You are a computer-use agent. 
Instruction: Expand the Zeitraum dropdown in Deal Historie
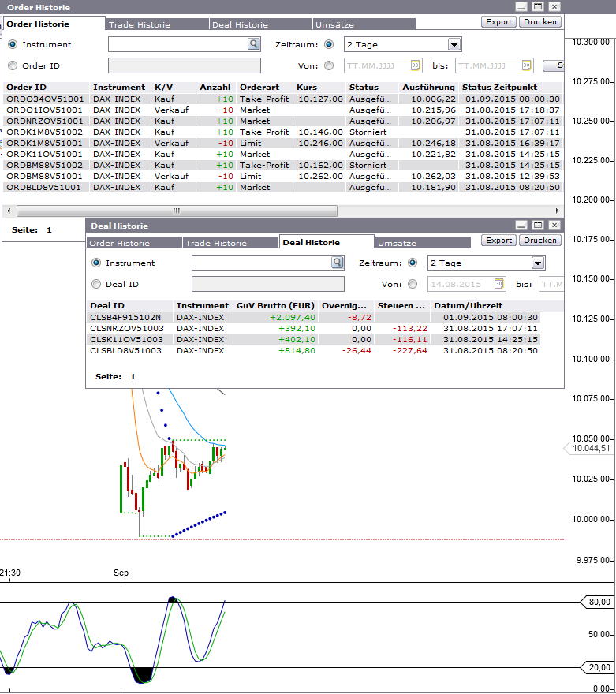pos(537,263)
